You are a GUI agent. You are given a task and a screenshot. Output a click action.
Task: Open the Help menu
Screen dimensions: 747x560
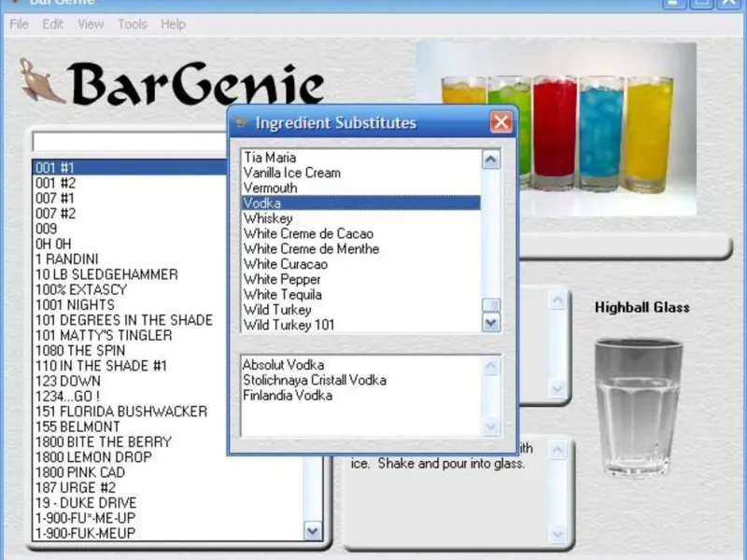click(173, 24)
